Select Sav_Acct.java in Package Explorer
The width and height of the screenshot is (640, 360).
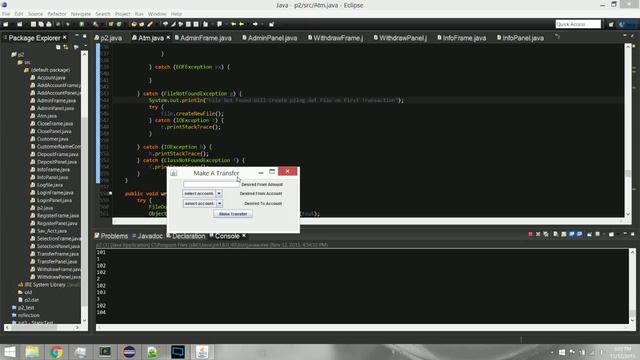point(49,231)
